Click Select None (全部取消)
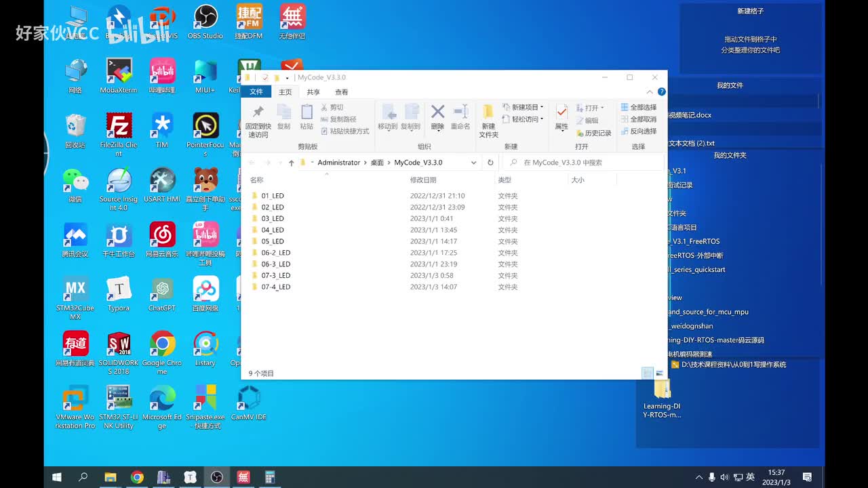This screenshot has width=868, height=488. click(x=638, y=119)
